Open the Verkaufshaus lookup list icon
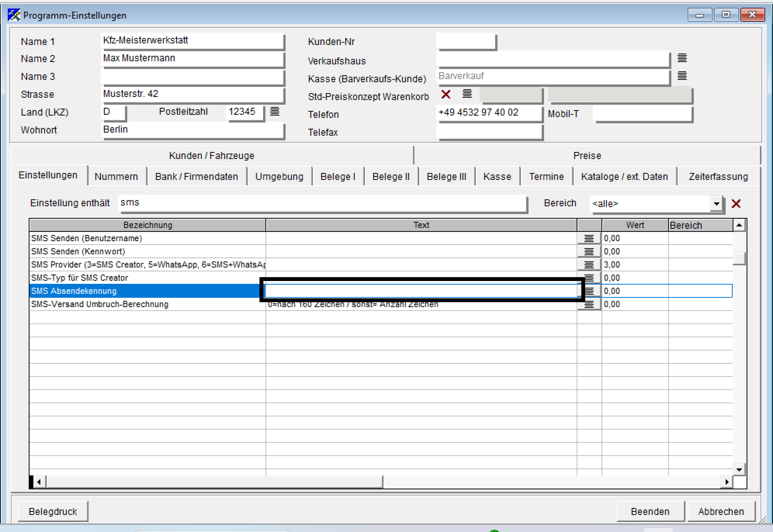The image size is (773, 532). [x=682, y=58]
